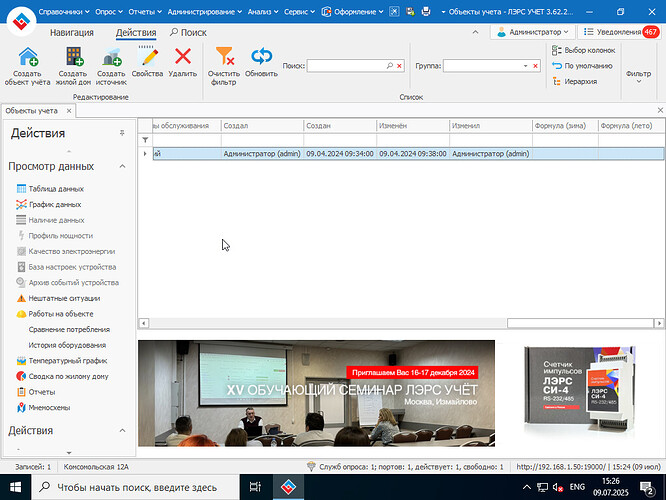The image size is (666, 500).
Task: Click the save icon in title bar
Action: pos(410,12)
